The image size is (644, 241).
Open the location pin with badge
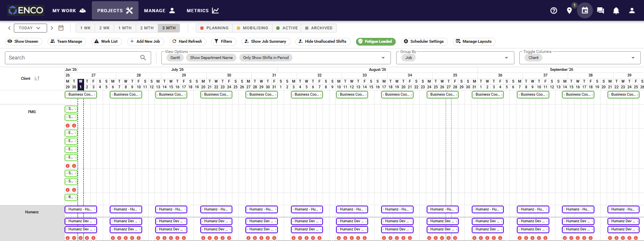tap(569, 11)
